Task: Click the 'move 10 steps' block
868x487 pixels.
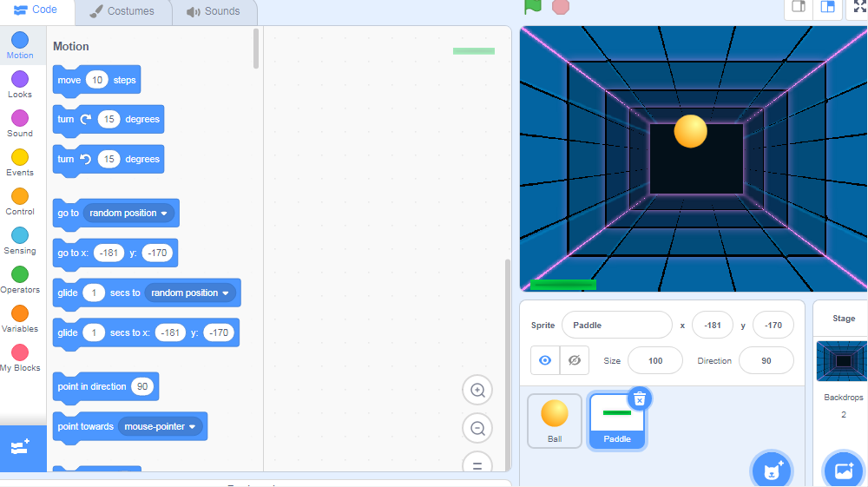Action: click(x=69, y=80)
